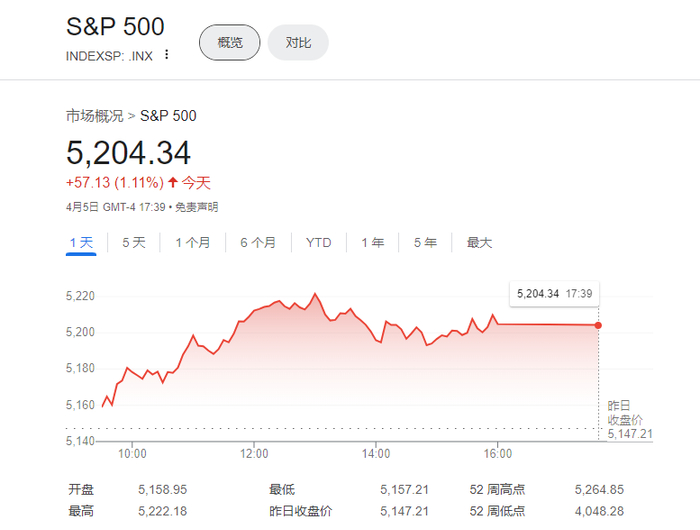
Task: Click the chart peak near 13:00
Action: (x=316, y=294)
